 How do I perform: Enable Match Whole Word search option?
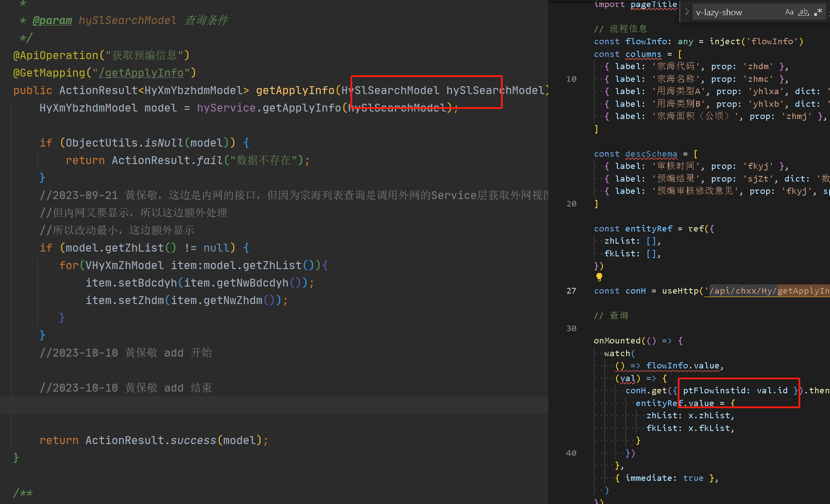(x=804, y=12)
